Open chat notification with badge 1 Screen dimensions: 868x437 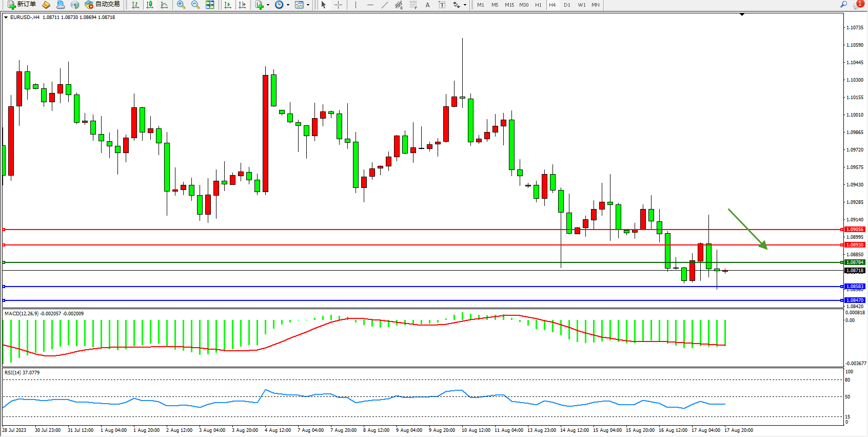click(x=858, y=5)
